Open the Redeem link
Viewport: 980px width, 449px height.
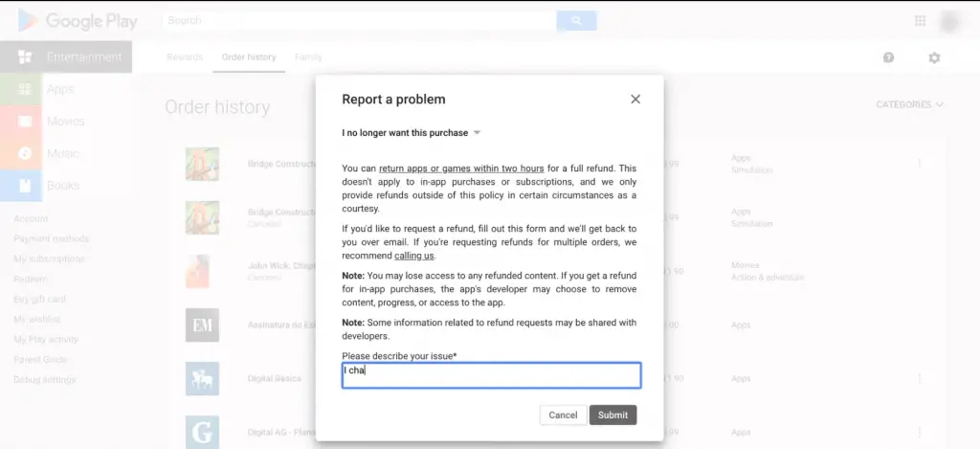pyautogui.click(x=30, y=279)
